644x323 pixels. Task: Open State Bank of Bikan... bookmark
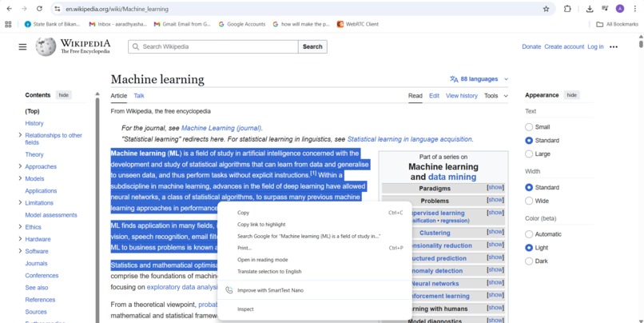coord(52,24)
